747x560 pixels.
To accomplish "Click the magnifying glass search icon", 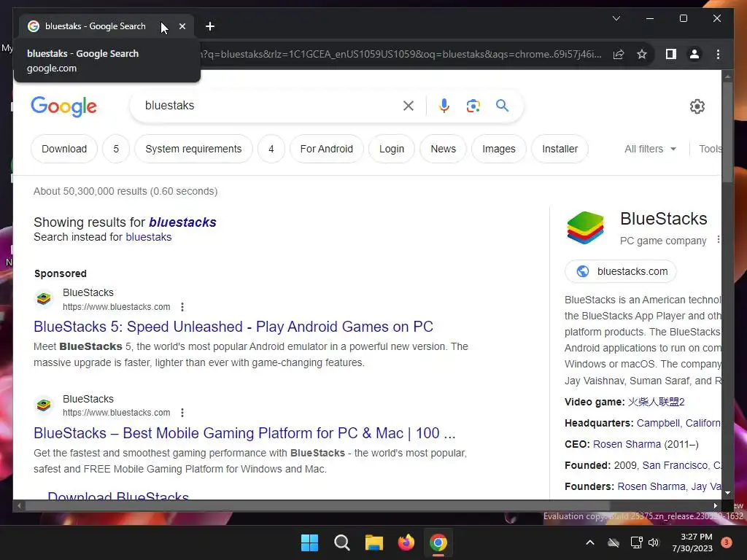I will tap(502, 105).
